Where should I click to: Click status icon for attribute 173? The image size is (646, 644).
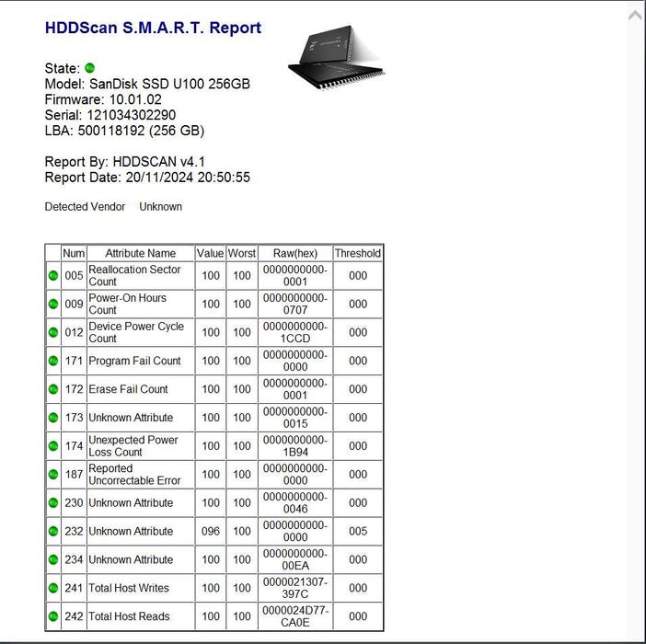click(53, 418)
